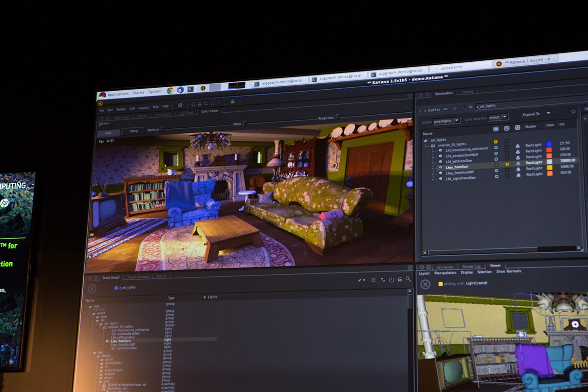The height and width of the screenshot is (392, 588).
Task: Click the gear icon in Scene Graph toolbar
Action: coord(373,280)
